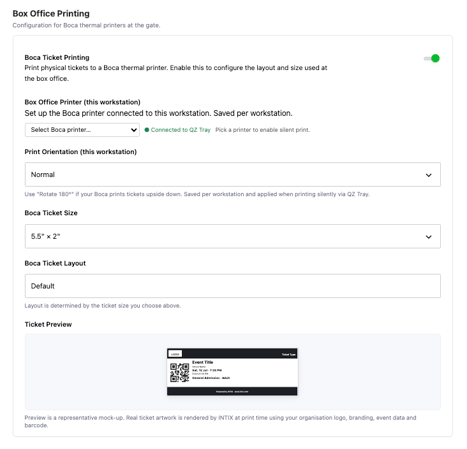Click the logo placeholder in ticket preview

[175, 354]
